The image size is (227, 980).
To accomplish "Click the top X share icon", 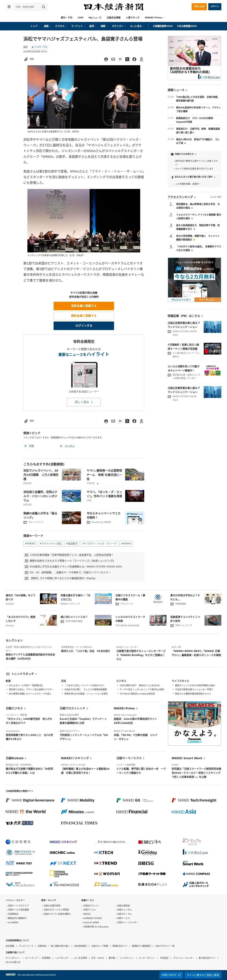I will (127, 59).
